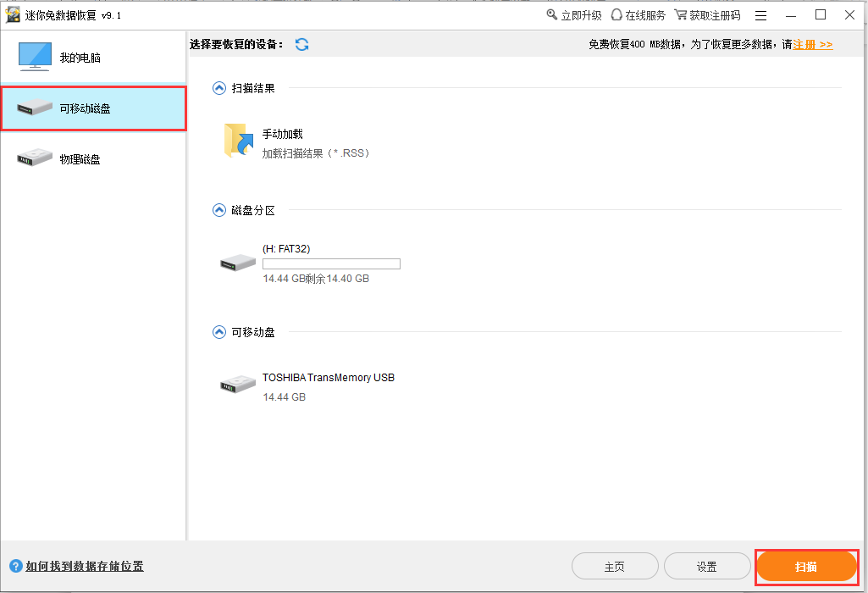868x593 pixels.
Task: Switch to 可移动磁盘 tab
Action: 93,108
